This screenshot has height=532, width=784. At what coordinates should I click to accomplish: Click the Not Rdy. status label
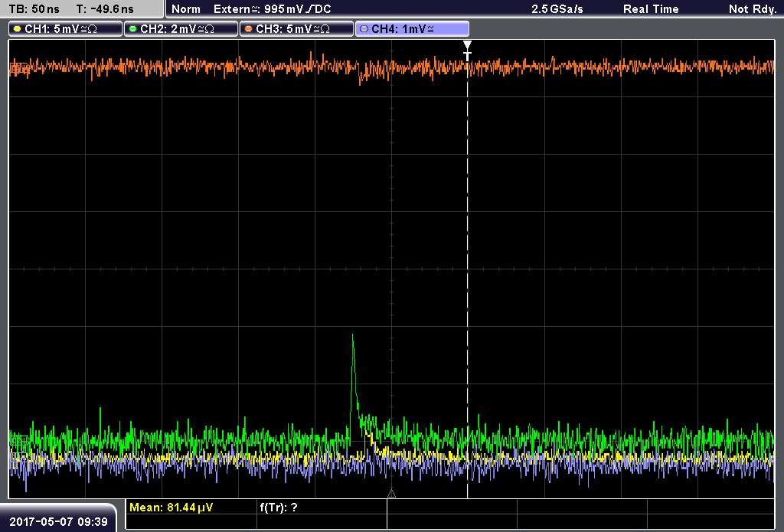coord(753,9)
